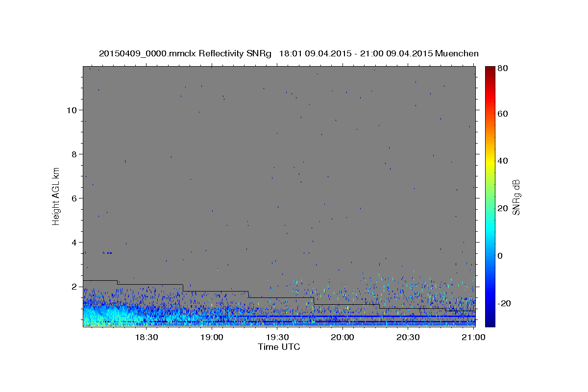588x392 pixels.
Task: Click the "SNRg dB" colorbar label
Action: click(x=516, y=197)
